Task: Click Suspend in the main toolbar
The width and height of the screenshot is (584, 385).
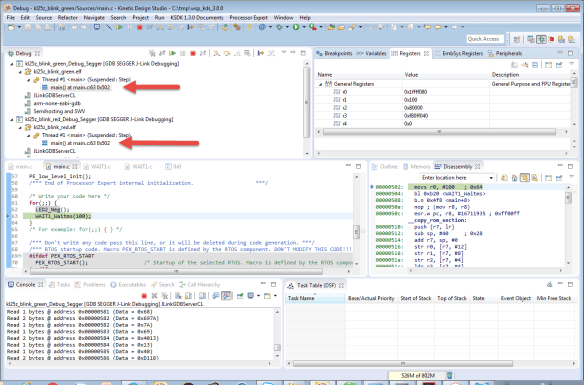Action: coord(130,27)
